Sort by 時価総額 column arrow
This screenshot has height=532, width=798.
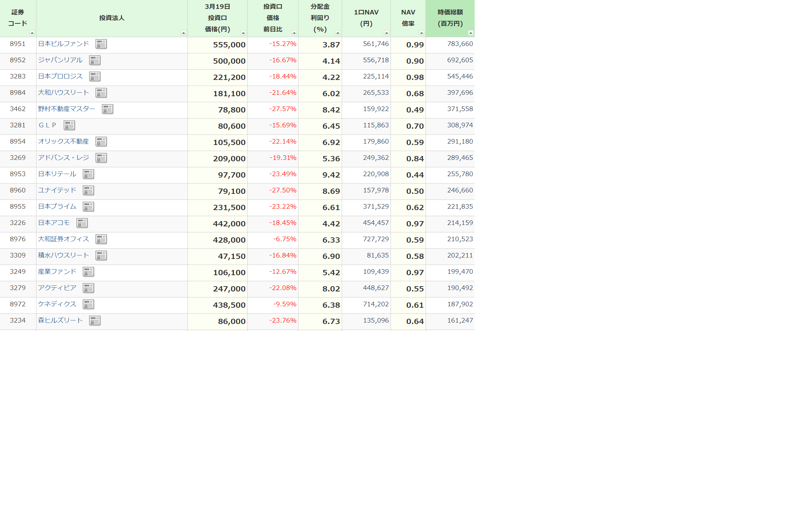pos(471,33)
